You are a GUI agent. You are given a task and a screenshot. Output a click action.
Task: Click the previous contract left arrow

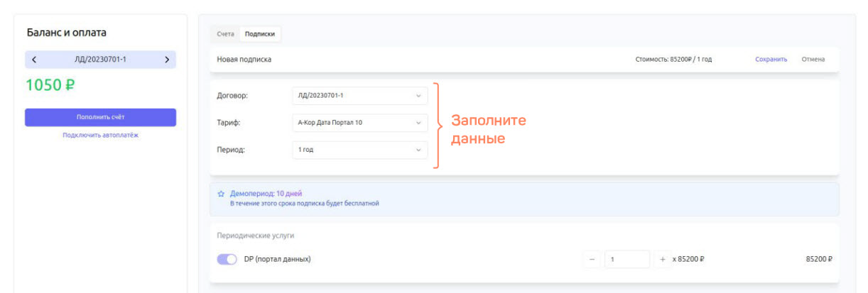tap(34, 60)
